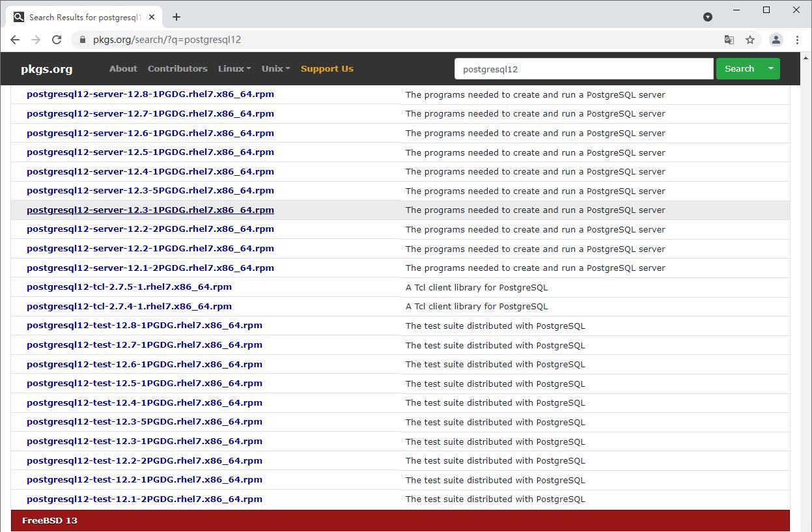
Task: Go back to the previous page
Action: (15, 40)
